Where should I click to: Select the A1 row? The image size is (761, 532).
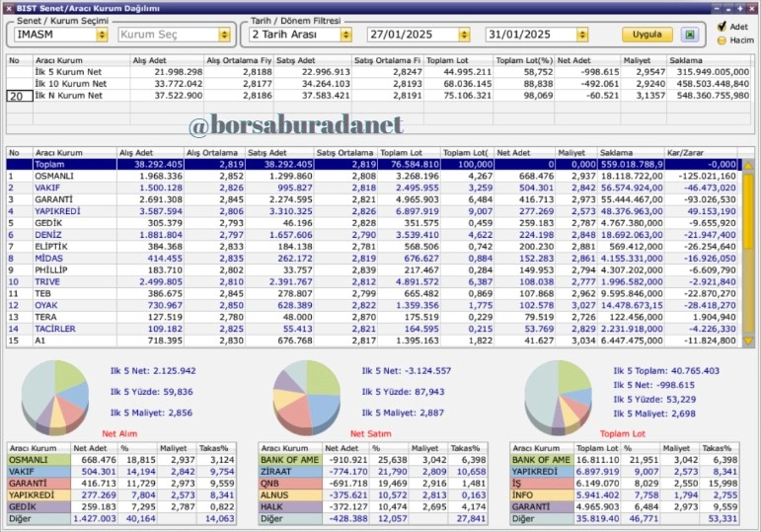click(x=374, y=341)
